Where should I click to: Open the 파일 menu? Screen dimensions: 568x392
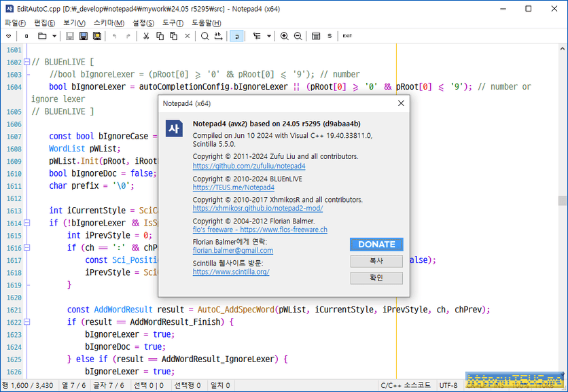click(x=15, y=22)
